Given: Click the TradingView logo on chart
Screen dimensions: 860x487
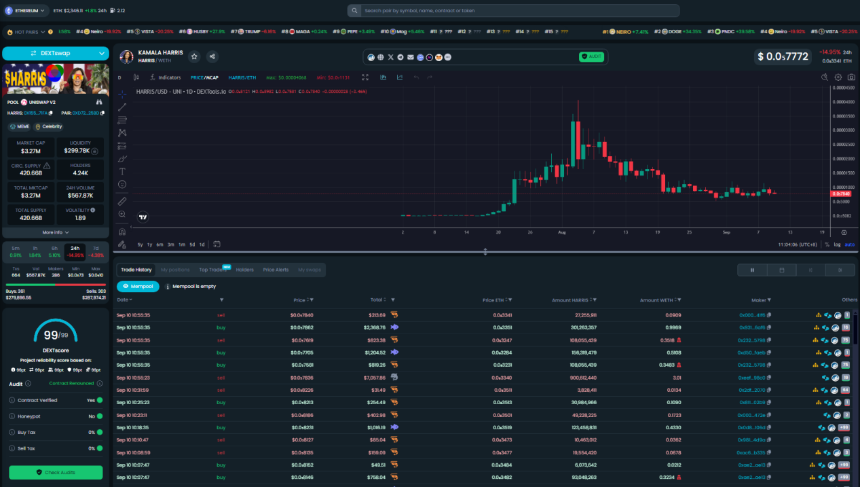Looking at the screenshot, I should pyautogui.click(x=143, y=217).
